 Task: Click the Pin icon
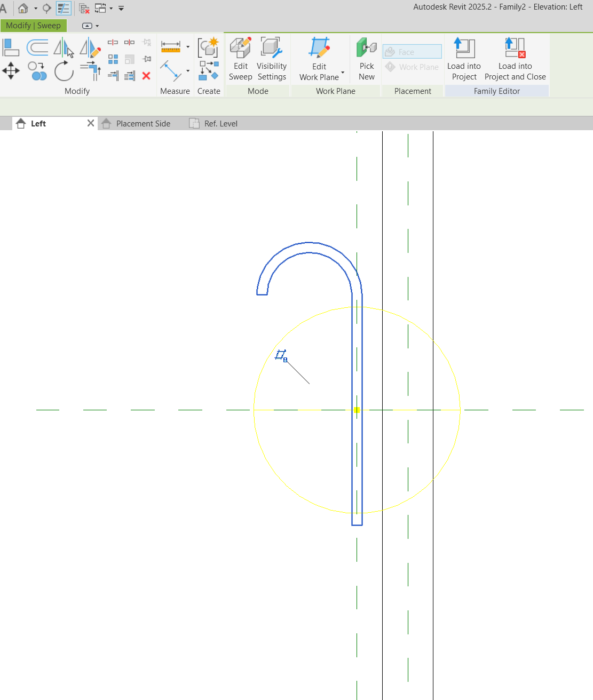(147, 59)
